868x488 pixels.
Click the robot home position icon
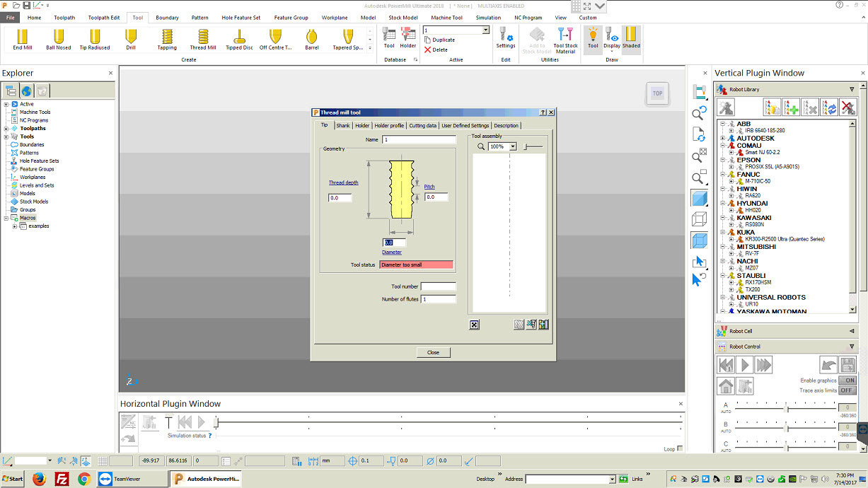coord(726,386)
